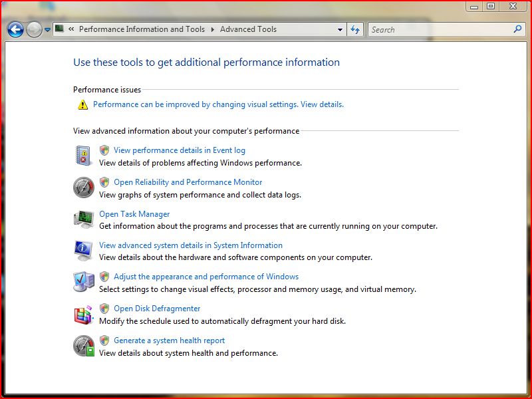Click the Task Manager monitor icon
The width and height of the screenshot is (532, 399).
pyautogui.click(x=84, y=219)
